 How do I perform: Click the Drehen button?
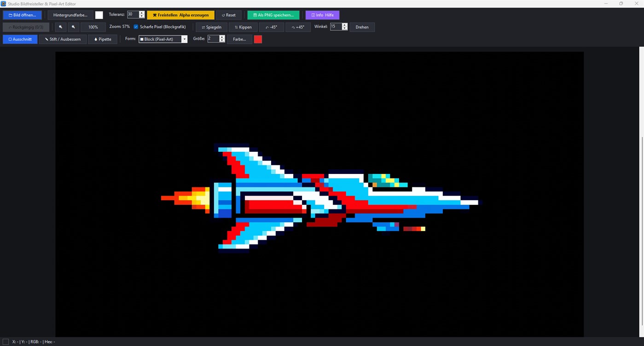tap(362, 27)
